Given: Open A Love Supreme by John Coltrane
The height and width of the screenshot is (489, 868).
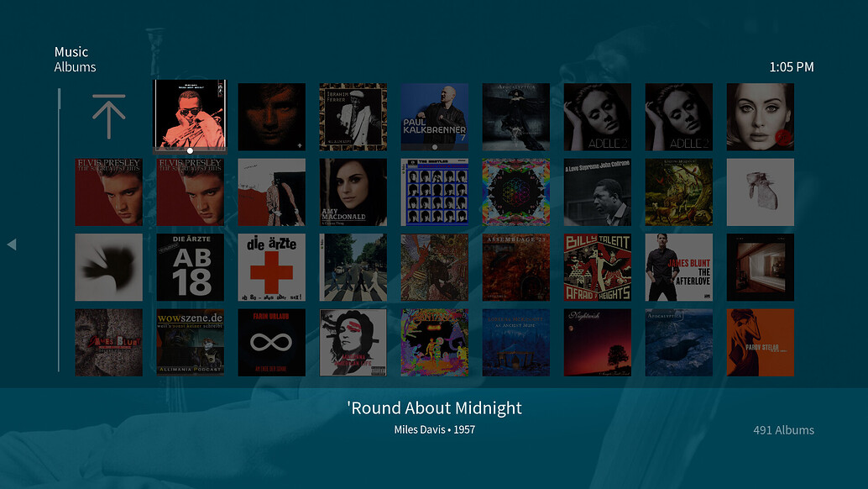Looking at the screenshot, I should coord(597,192).
